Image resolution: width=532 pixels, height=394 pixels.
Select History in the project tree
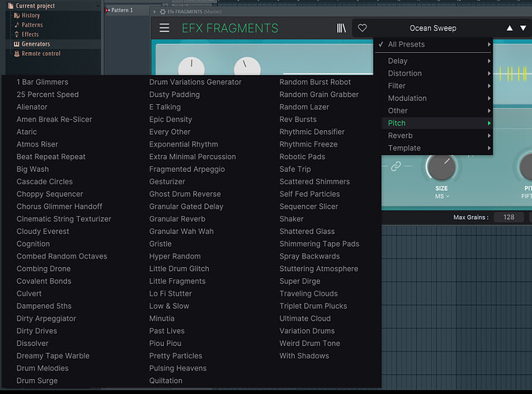(31, 15)
